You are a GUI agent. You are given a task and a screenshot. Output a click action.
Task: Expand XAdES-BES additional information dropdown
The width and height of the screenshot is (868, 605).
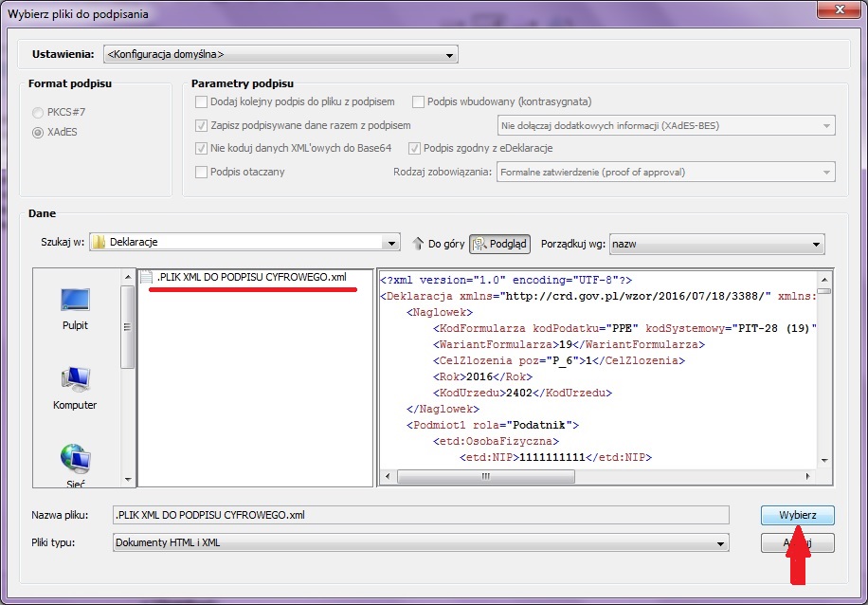(666, 126)
